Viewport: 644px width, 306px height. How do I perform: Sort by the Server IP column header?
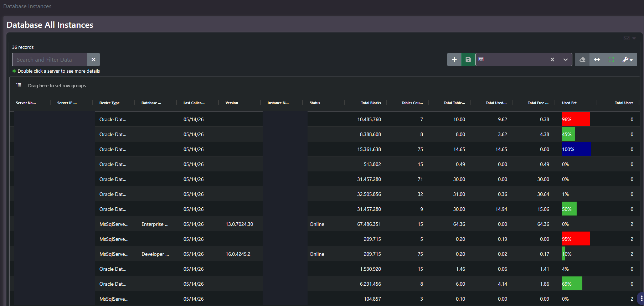pyautogui.click(x=67, y=103)
